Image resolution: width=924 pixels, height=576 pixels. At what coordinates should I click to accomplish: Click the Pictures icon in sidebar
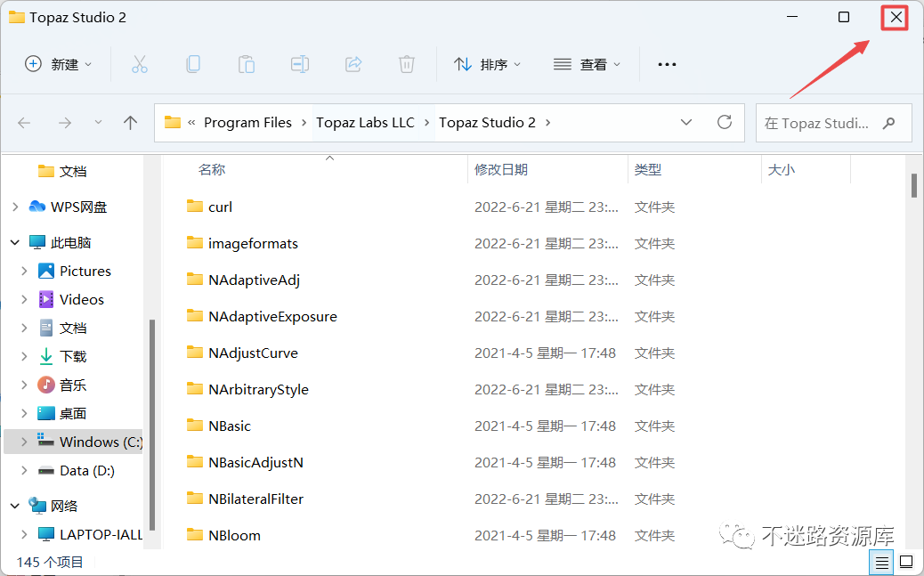coord(46,271)
